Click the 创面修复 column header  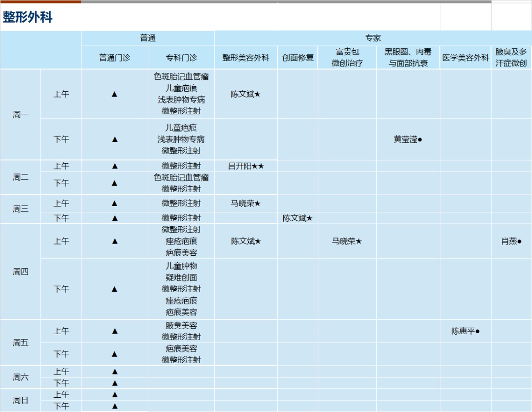click(x=298, y=58)
